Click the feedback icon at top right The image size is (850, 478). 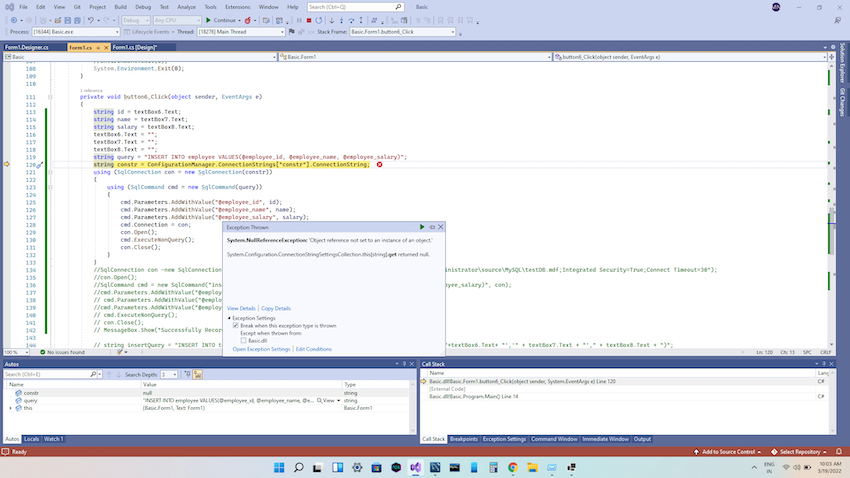838,20
